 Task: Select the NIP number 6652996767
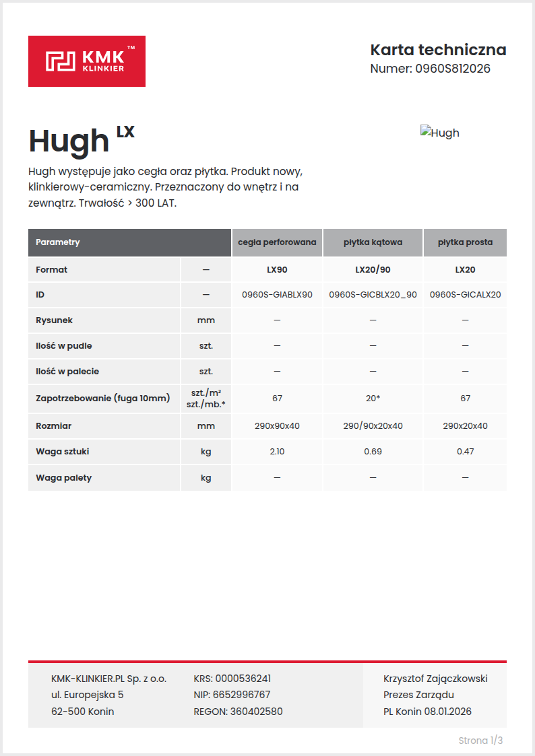(x=242, y=695)
